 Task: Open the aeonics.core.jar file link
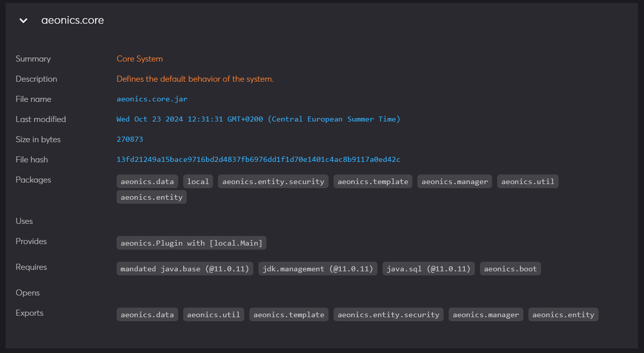151,99
